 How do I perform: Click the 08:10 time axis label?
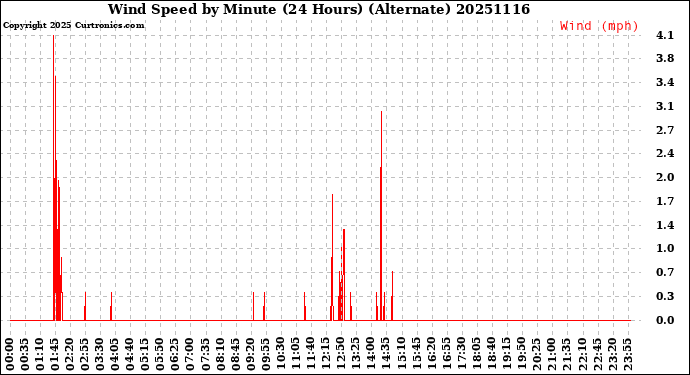click(220, 355)
